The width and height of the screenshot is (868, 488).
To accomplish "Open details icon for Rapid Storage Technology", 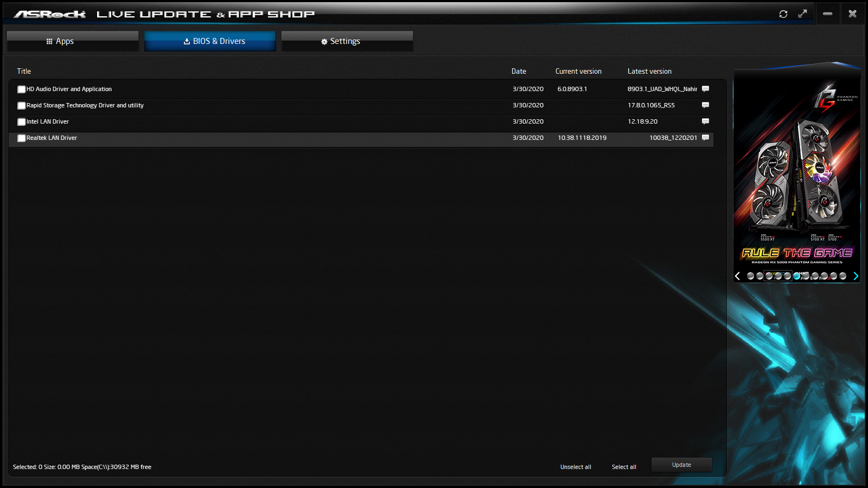I will (705, 105).
